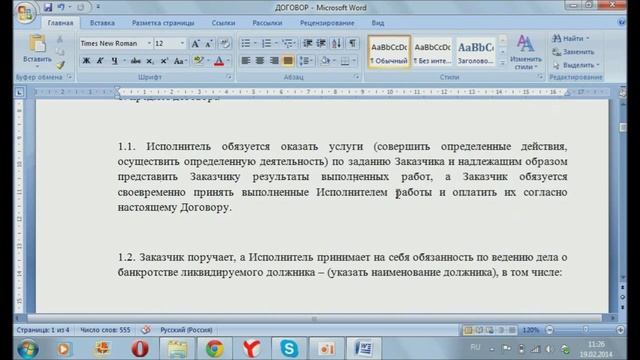Open the Вид tab

(x=378, y=23)
